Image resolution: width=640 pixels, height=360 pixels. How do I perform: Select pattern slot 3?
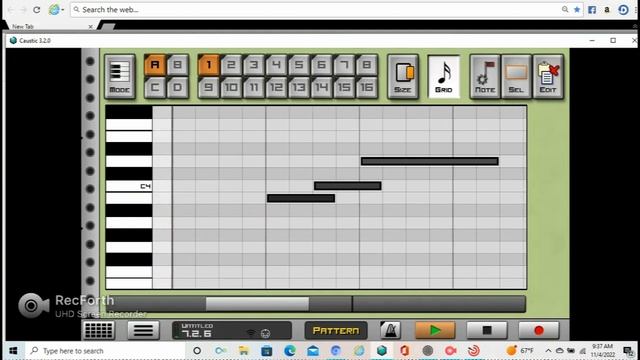click(x=254, y=65)
